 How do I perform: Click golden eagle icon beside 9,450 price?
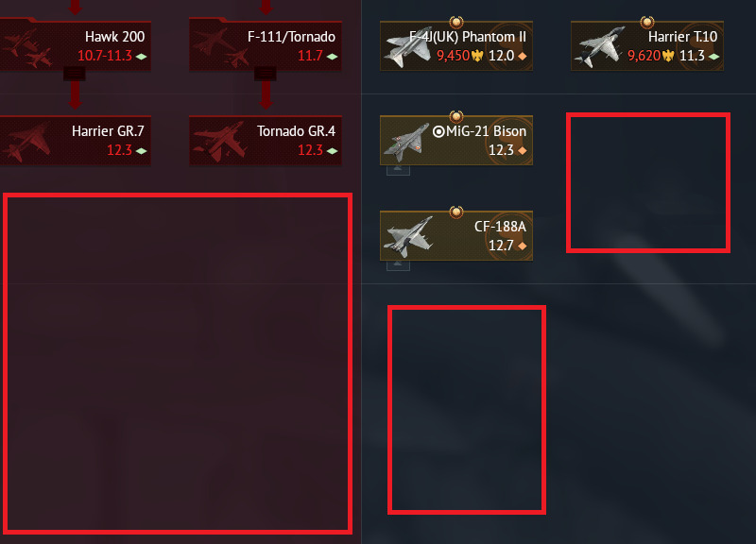[x=477, y=56]
